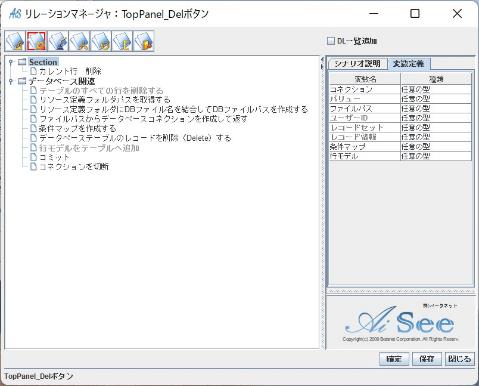Click 任意の型 in the ファイルパス row

pos(436,108)
